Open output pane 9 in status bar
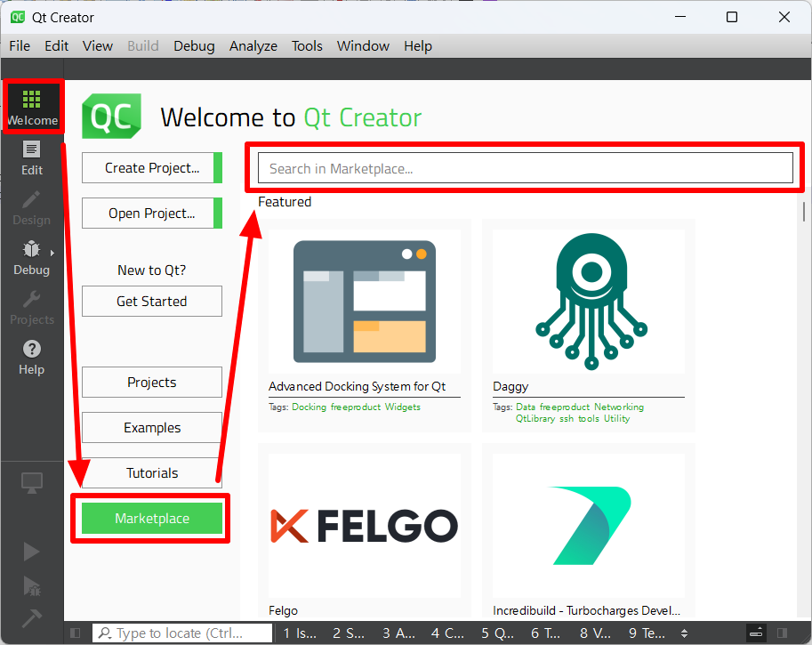This screenshot has width=812, height=645. (x=647, y=633)
